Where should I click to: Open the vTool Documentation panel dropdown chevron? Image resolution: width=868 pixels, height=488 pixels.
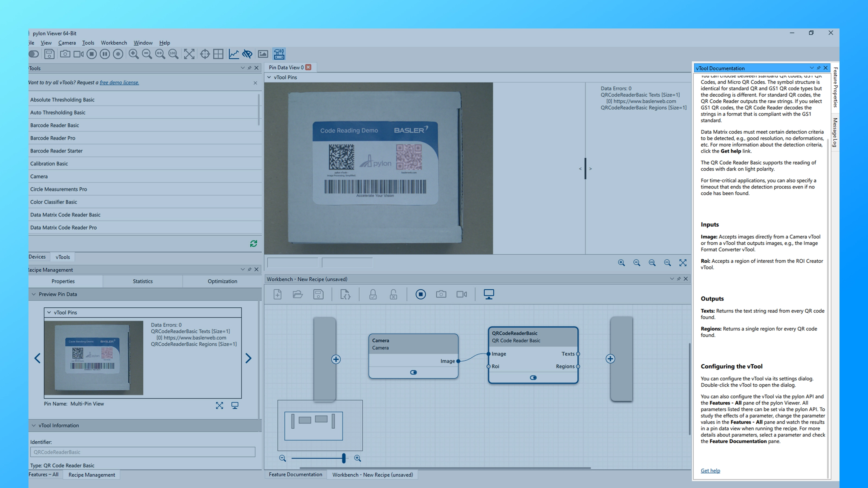pyautogui.click(x=812, y=68)
